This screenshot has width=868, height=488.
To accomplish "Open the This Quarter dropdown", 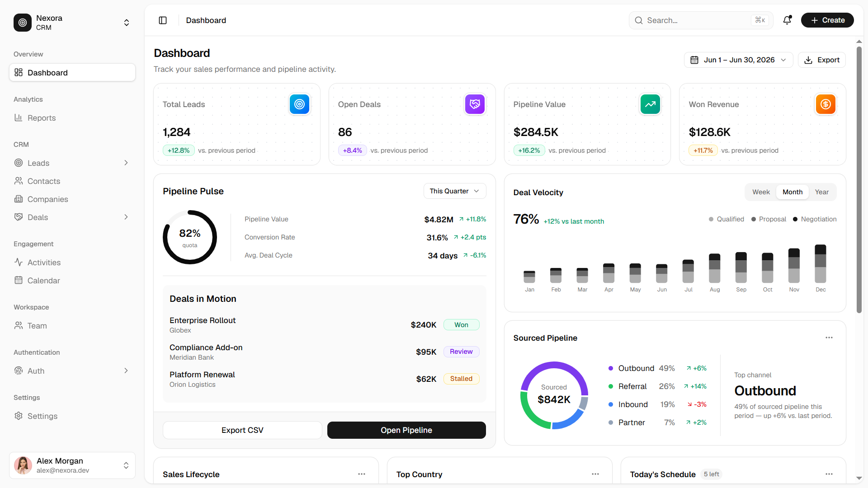I will click(x=455, y=191).
